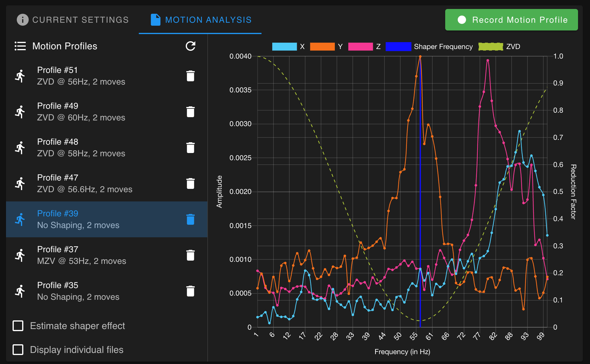Switch to the Motion Analysis tab
The height and width of the screenshot is (364, 590).
click(200, 20)
